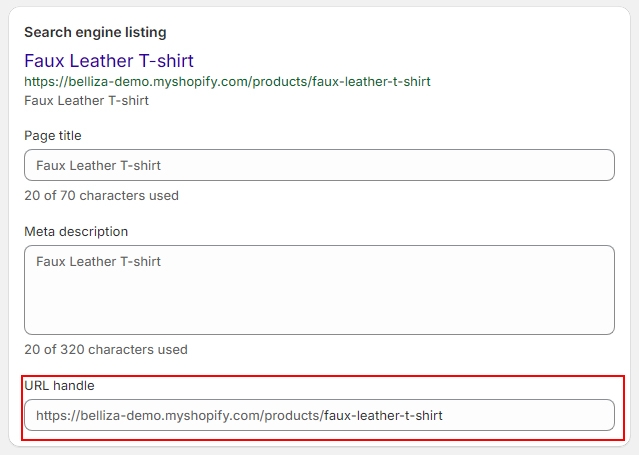Click the Meta description label
639x455 pixels.
(76, 231)
